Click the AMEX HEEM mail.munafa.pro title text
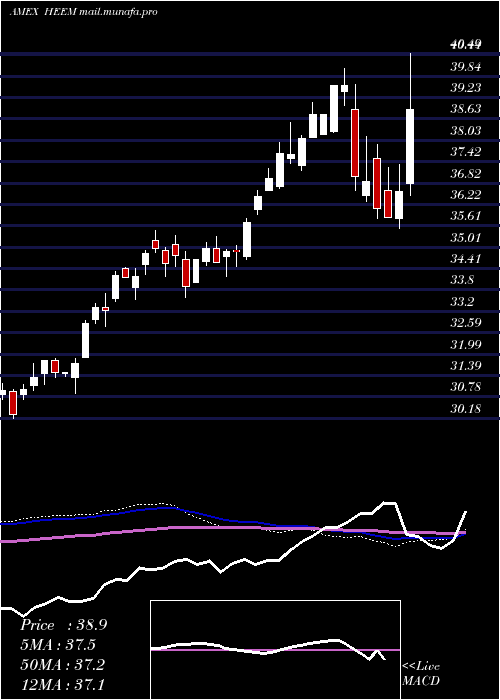 coord(83,12)
